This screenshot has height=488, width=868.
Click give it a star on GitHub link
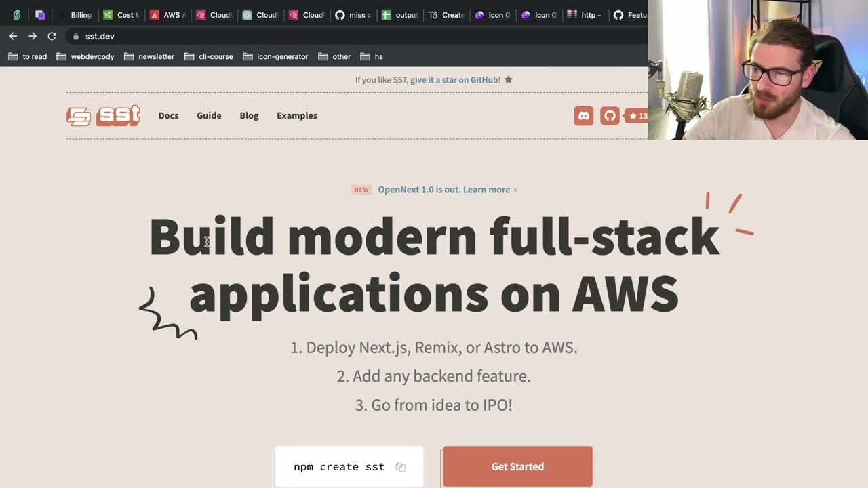454,79
